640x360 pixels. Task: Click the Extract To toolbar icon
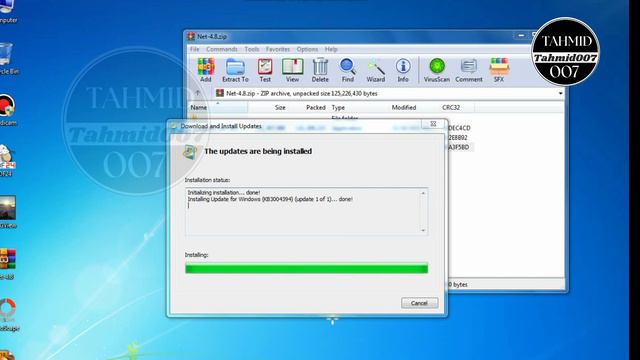tap(235, 70)
